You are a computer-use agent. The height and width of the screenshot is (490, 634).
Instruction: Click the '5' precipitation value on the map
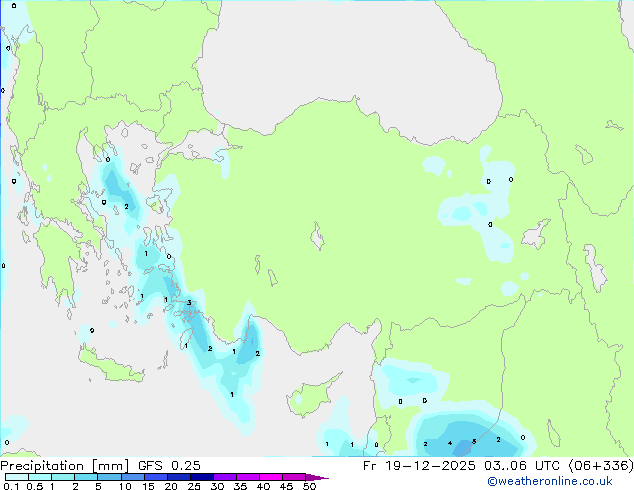click(474, 441)
